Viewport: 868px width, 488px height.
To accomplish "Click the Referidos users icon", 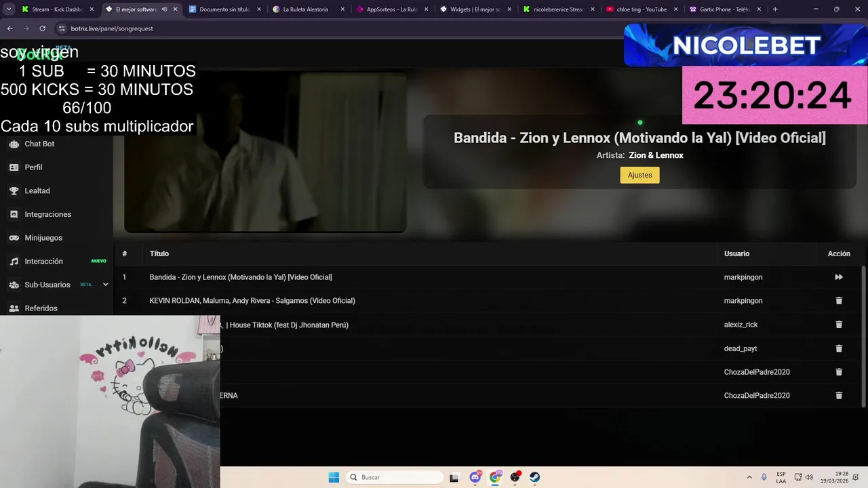I will point(14,308).
